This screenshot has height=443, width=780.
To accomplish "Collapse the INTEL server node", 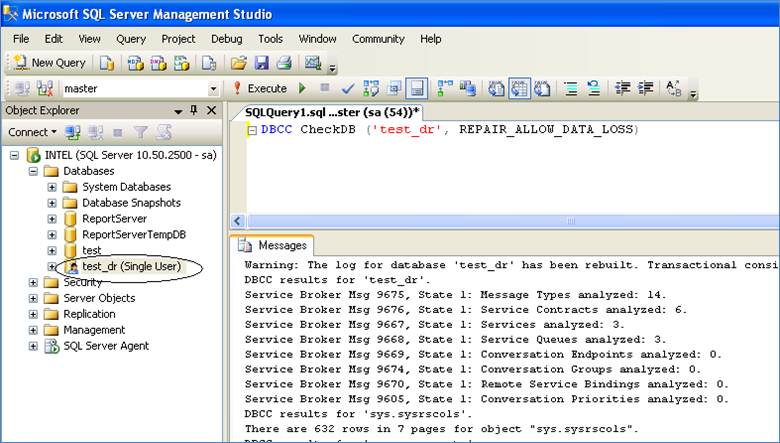I will (x=14, y=156).
